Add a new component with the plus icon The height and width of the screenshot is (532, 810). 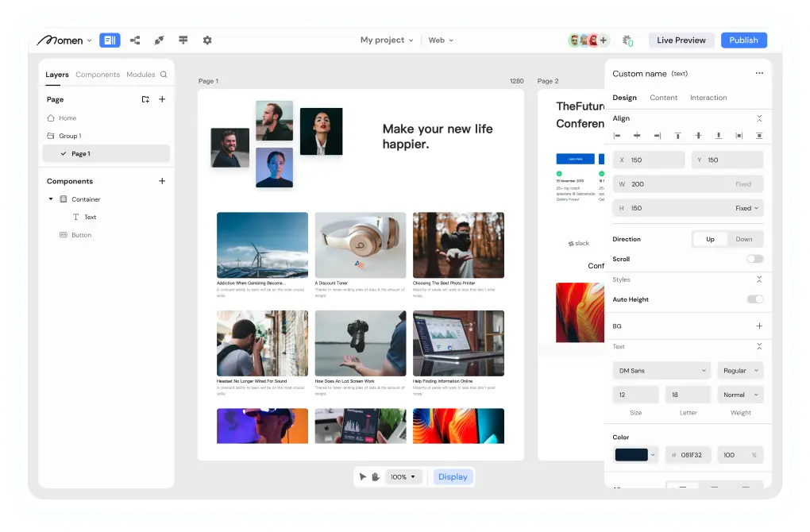coord(162,181)
